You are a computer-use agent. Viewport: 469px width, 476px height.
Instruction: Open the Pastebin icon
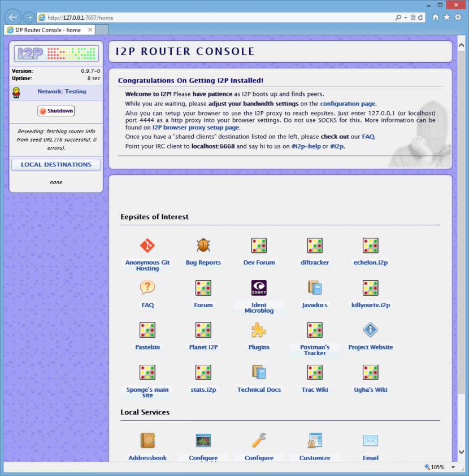tap(147, 330)
